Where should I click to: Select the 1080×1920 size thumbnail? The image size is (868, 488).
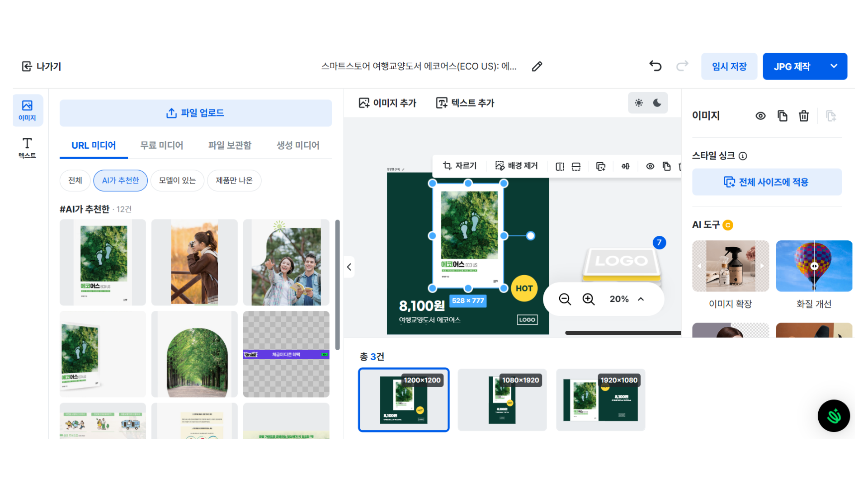point(502,400)
